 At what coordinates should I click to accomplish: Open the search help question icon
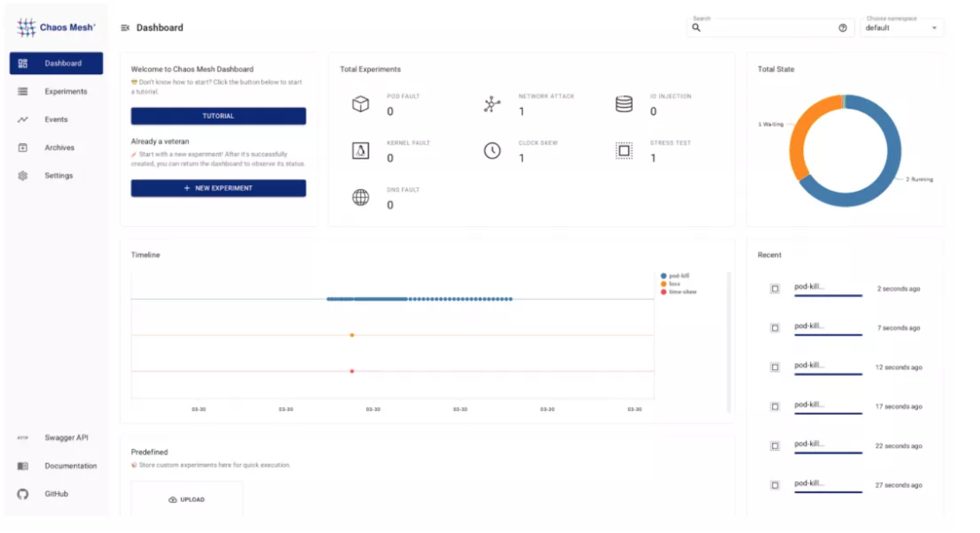click(x=843, y=28)
